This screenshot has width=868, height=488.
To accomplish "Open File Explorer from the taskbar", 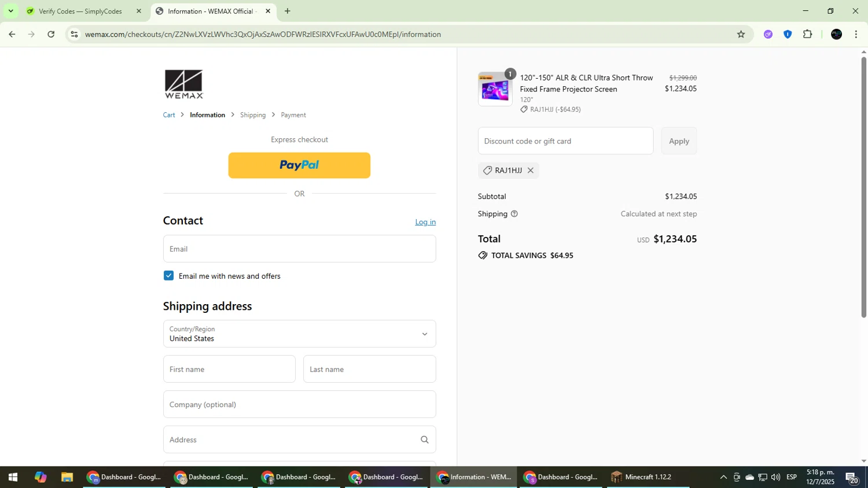I will pos(67,477).
